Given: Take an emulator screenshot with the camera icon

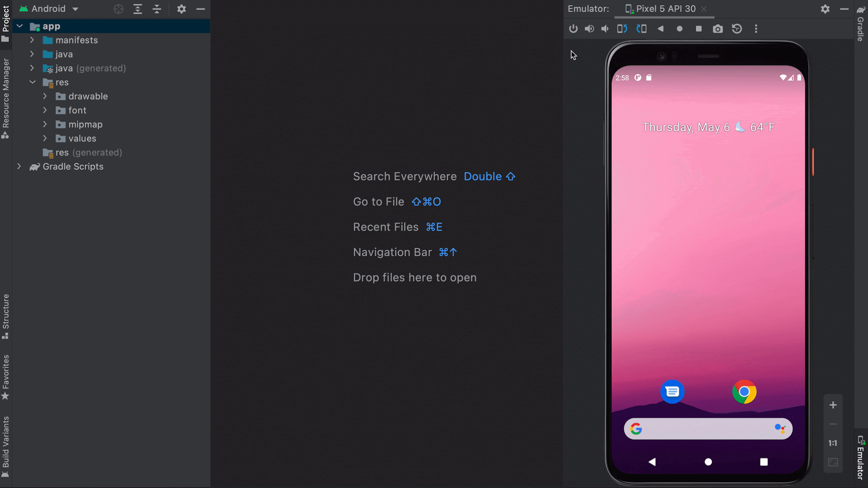Looking at the screenshot, I should pos(718,29).
